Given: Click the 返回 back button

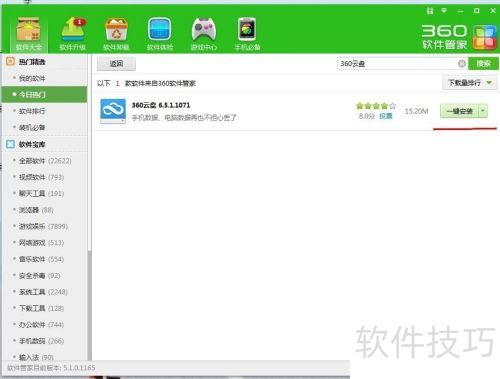Looking at the screenshot, I should pos(116,64).
